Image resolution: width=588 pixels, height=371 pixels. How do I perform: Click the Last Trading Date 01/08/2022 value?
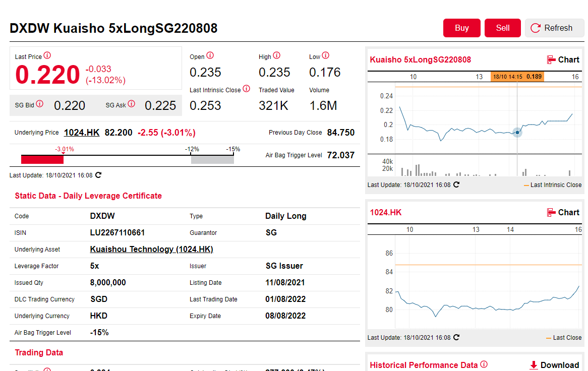[285, 299]
